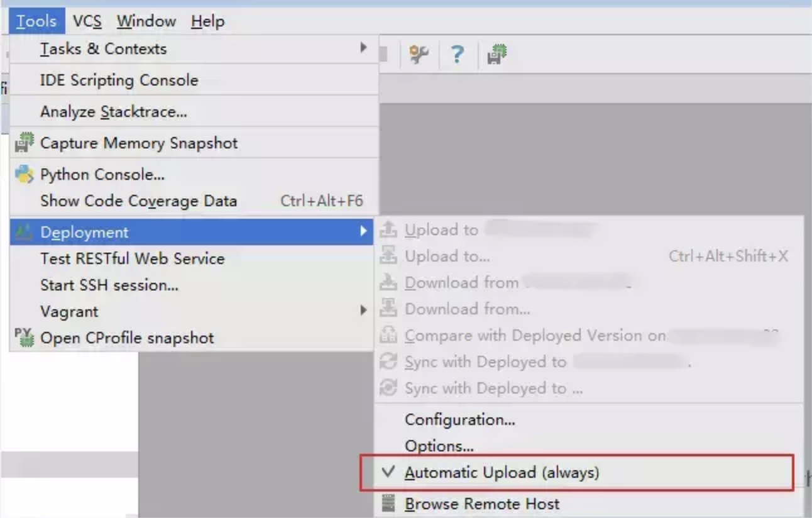Click the Open CProfile snapshot icon
This screenshot has height=518, width=812.
tap(25, 338)
